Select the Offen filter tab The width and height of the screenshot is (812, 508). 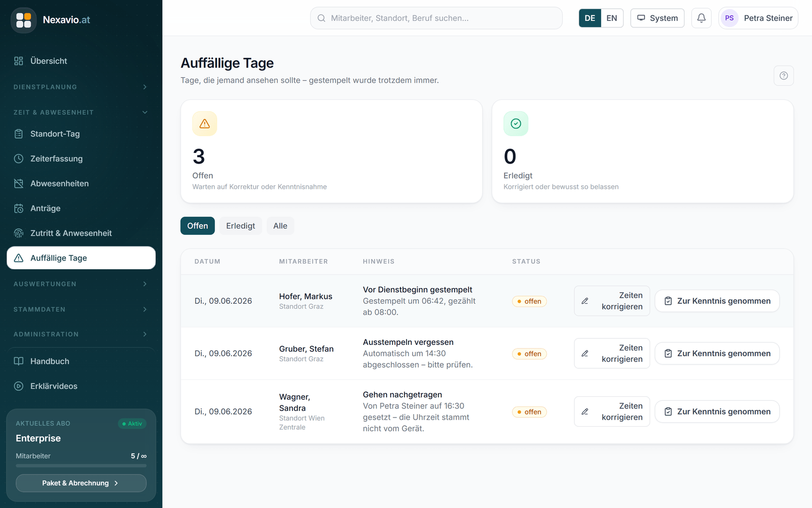point(197,226)
